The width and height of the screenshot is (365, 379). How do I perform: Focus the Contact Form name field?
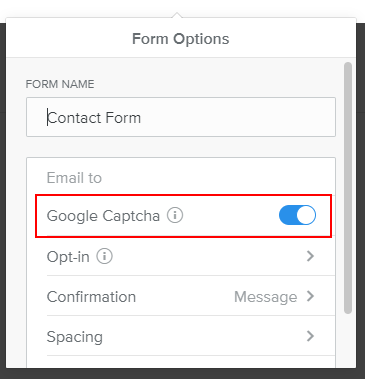pyautogui.click(x=181, y=117)
